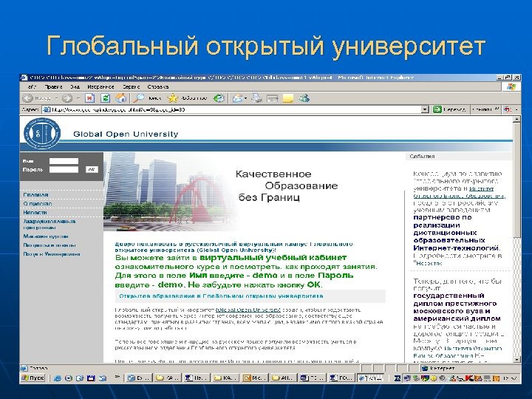The height and width of the screenshot is (399, 532).
Task: Open the Messenger people icon
Action: [x=304, y=98]
